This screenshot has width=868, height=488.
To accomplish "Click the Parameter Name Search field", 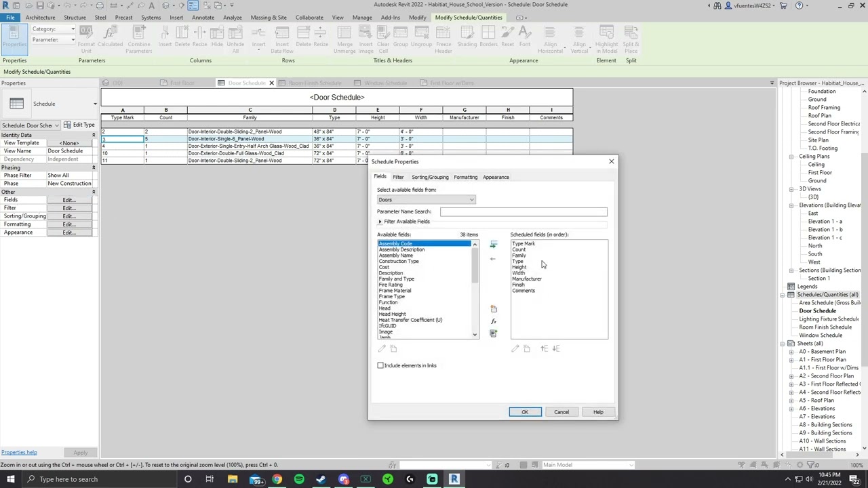I will [x=524, y=211].
